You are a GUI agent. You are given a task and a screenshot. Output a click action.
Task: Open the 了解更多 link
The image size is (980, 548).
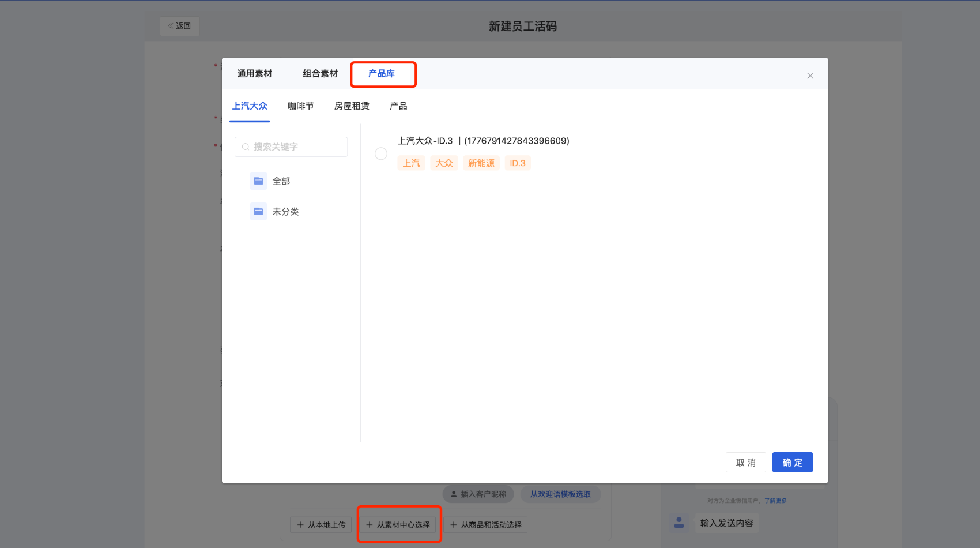tap(775, 501)
